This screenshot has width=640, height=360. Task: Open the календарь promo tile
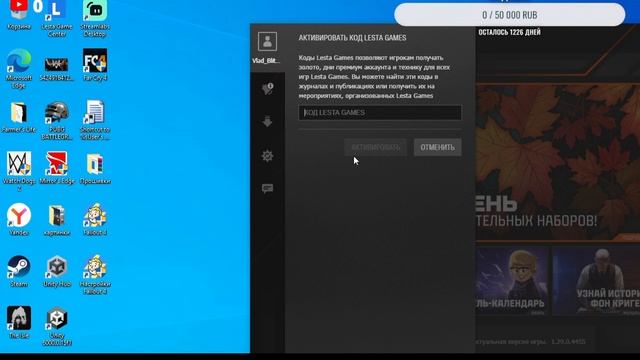pos(512,282)
